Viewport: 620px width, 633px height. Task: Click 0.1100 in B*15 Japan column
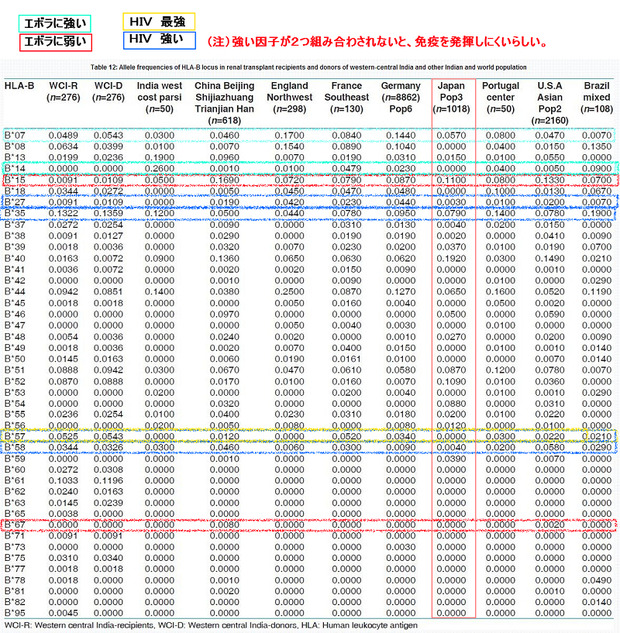click(x=451, y=180)
